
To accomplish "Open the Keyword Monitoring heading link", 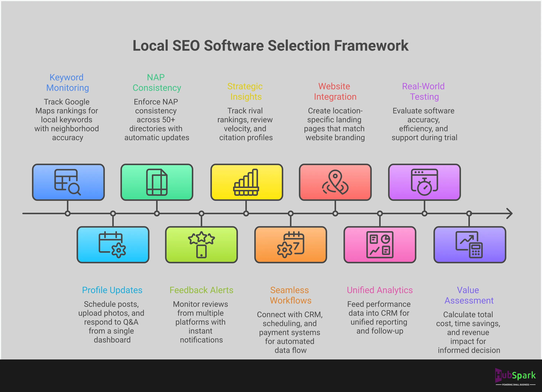I will [67, 82].
